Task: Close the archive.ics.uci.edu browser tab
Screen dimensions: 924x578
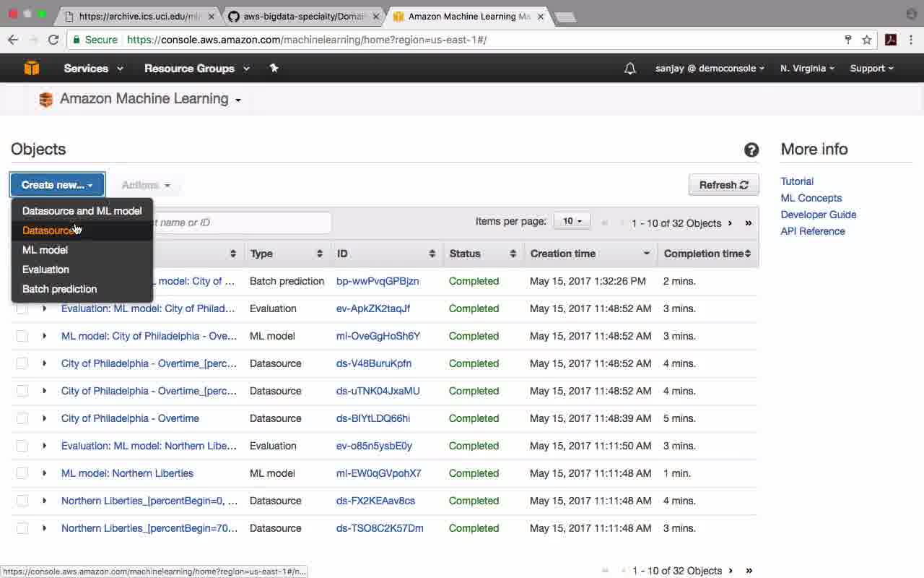Action: tap(212, 16)
